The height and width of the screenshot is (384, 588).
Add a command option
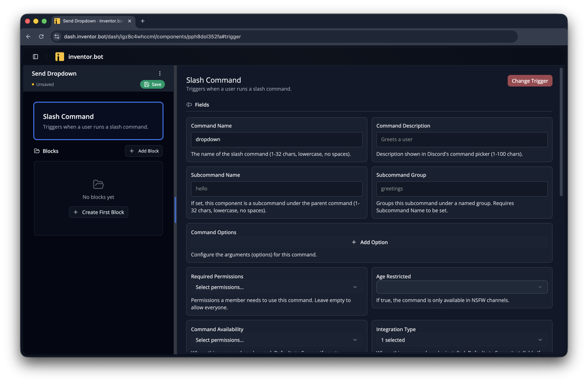click(x=369, y=242)
